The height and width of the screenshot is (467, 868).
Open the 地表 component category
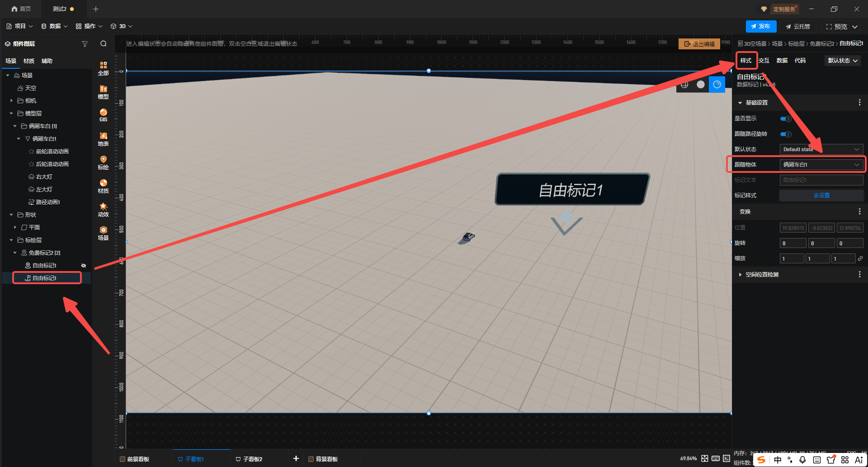coord(103,139)
